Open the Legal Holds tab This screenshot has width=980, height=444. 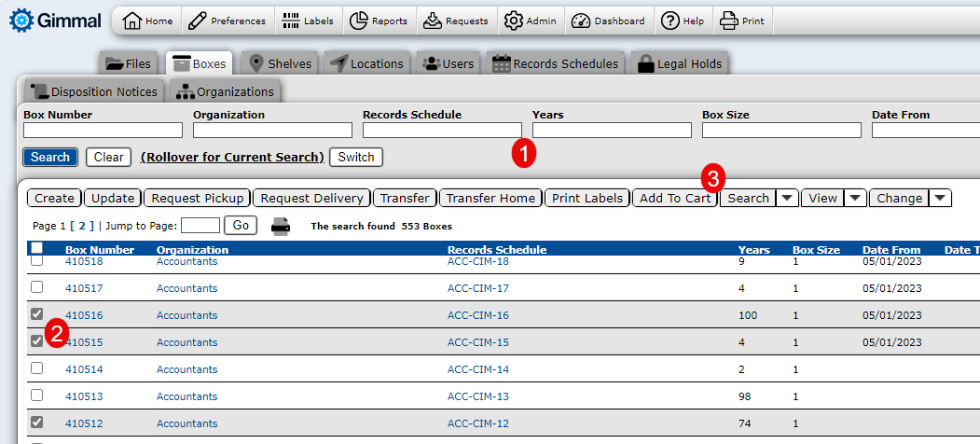point(680,63)
